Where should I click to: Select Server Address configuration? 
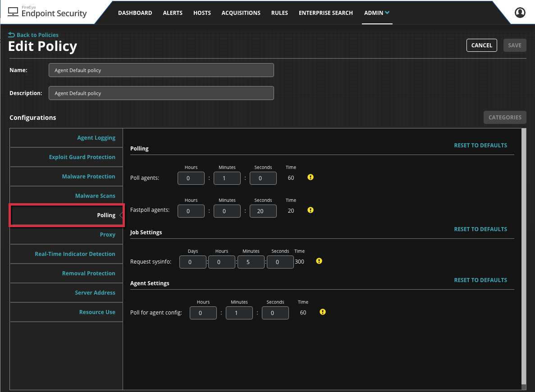[66, 293]
